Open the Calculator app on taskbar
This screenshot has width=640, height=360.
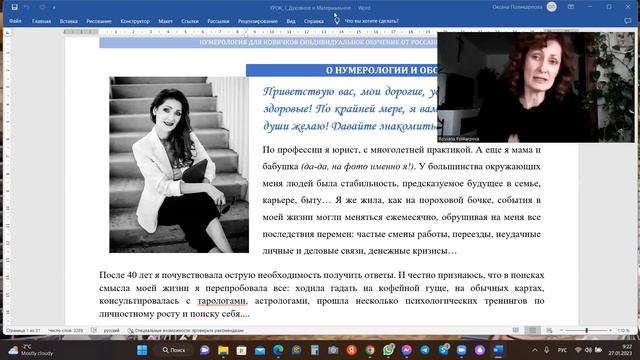click(x=315, y=350)
